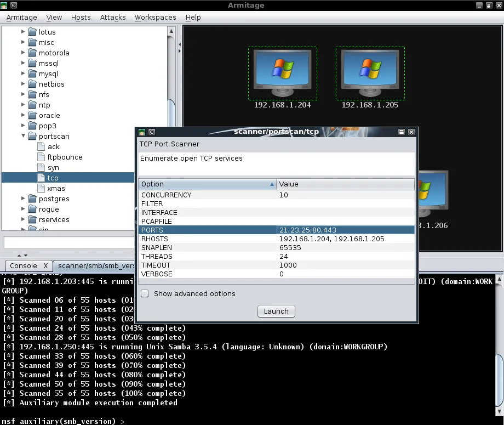Click the module search input field

point(88,242)
